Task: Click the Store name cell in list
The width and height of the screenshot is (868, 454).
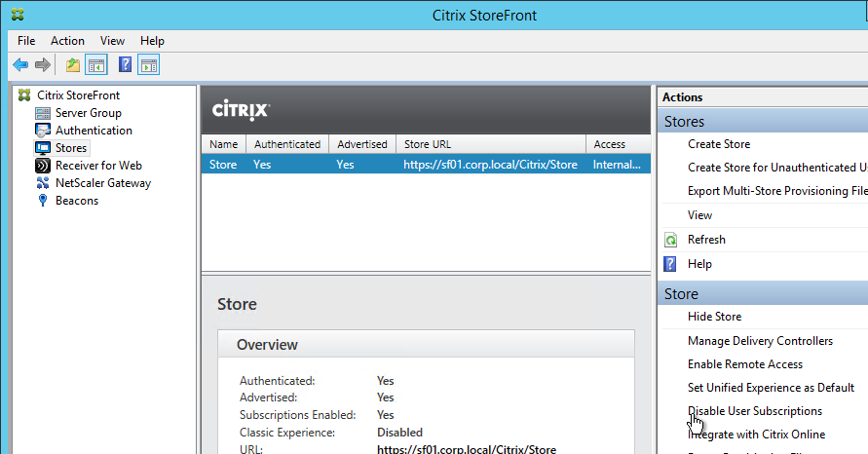Action: pos(223,165)
